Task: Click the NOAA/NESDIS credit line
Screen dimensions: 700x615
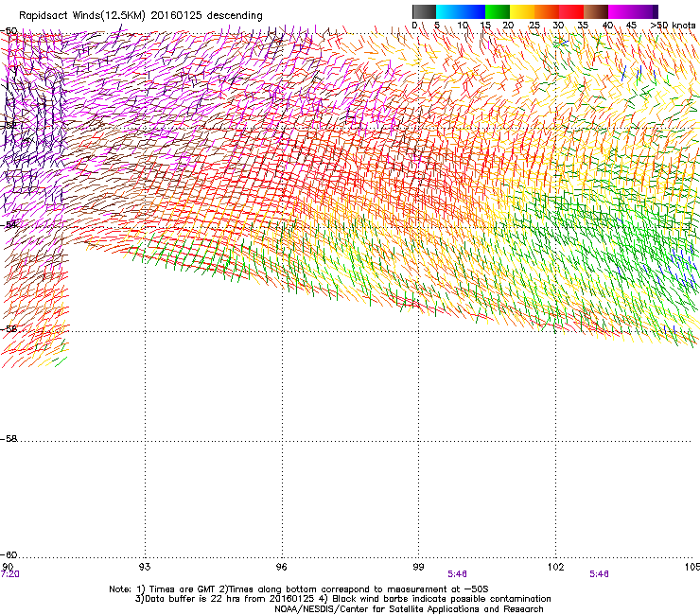Action: [x=409, y=609]
